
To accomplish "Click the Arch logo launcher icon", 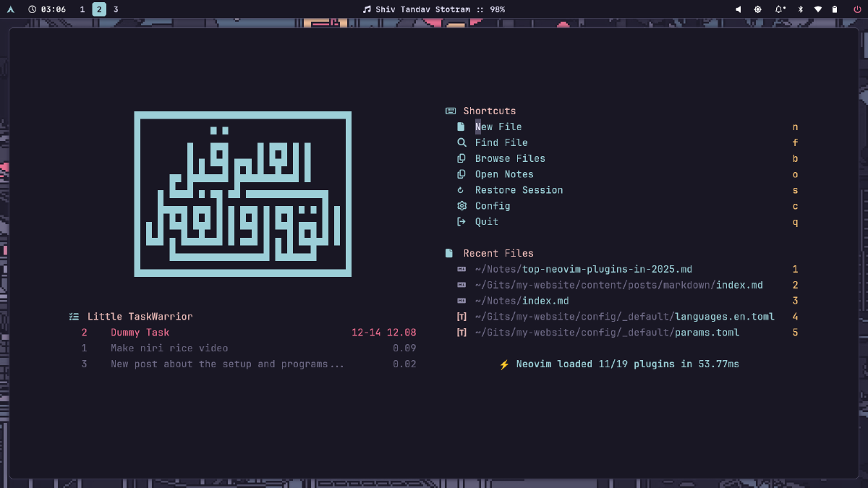I will pyautogui.click(x=10, y=9).
